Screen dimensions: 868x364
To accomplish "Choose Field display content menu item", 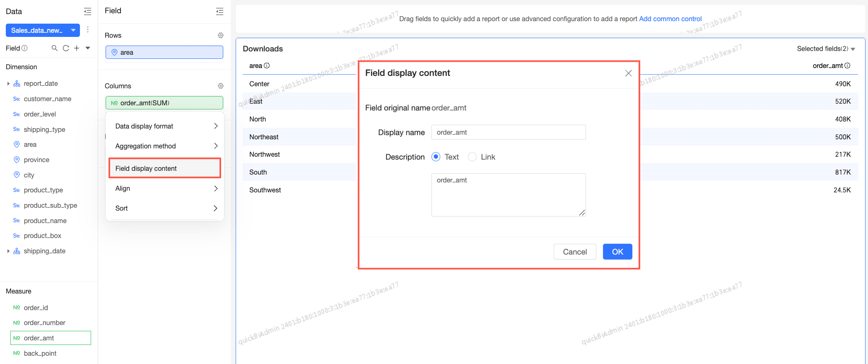I will [x=165, y=168].
